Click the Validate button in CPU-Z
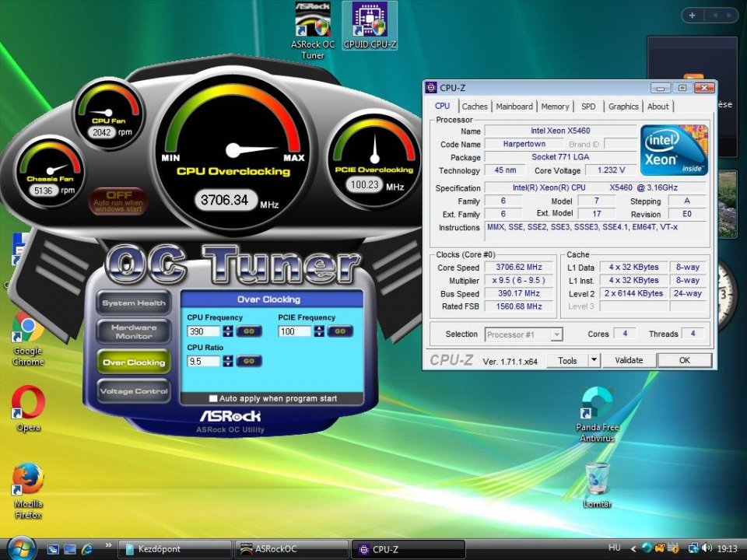747x560 pixels. click(629, 360)
